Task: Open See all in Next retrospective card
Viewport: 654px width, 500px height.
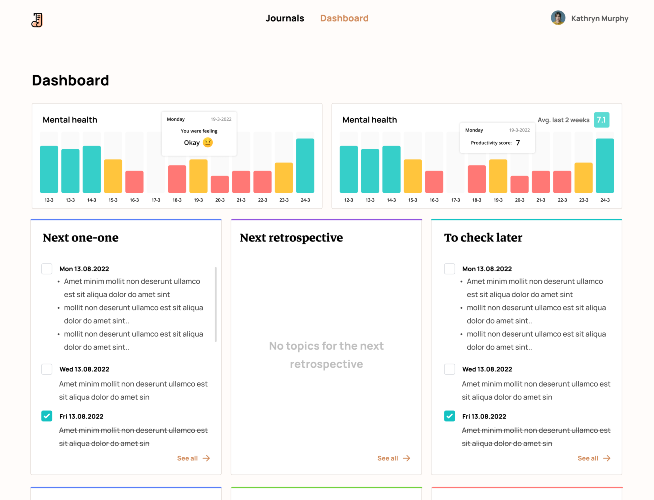Action: tap(394, 458)
